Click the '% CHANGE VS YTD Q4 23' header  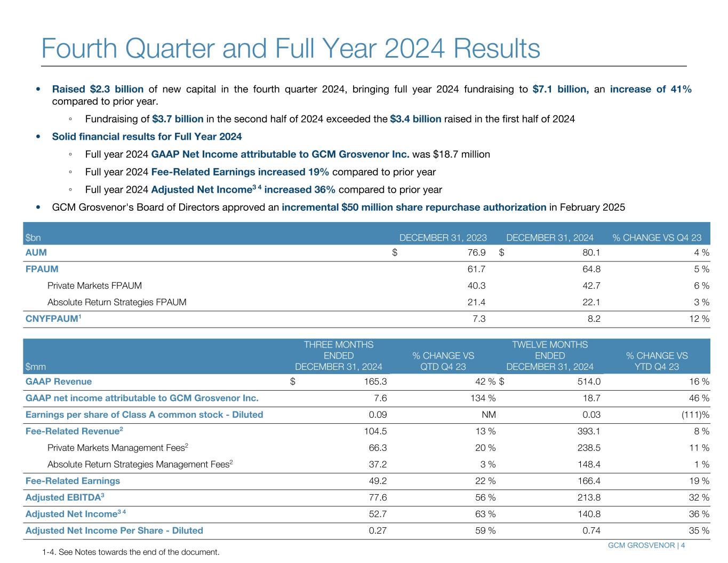point(657,361)
